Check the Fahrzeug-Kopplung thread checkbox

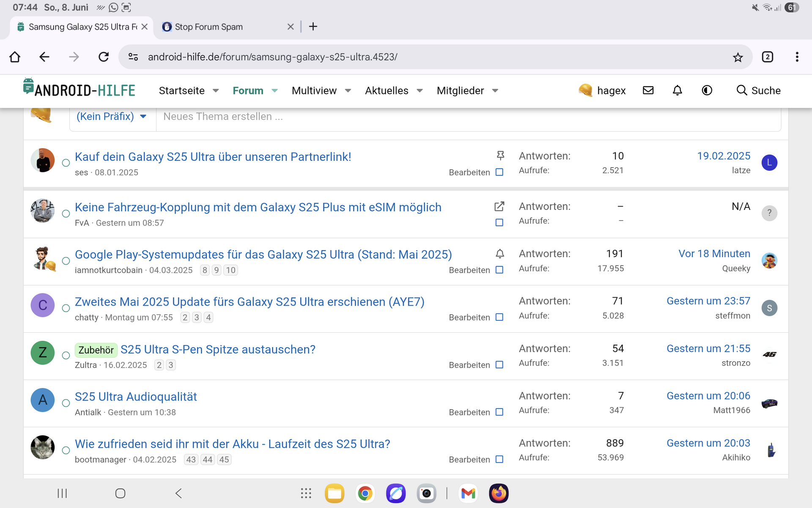[499, 223]
